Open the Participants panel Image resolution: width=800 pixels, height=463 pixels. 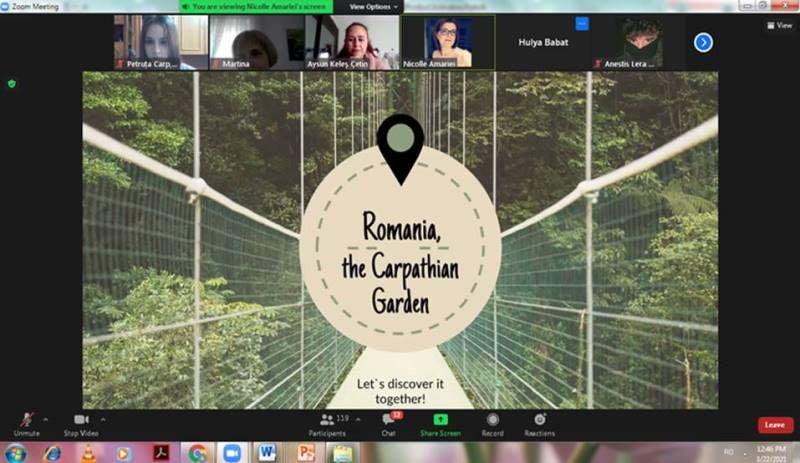[x=328, y=421]
